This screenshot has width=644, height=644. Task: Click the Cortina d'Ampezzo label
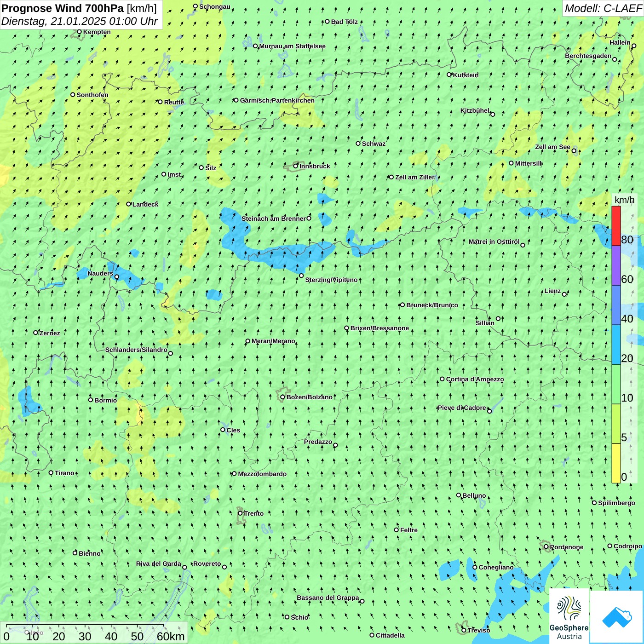[475, 379]
